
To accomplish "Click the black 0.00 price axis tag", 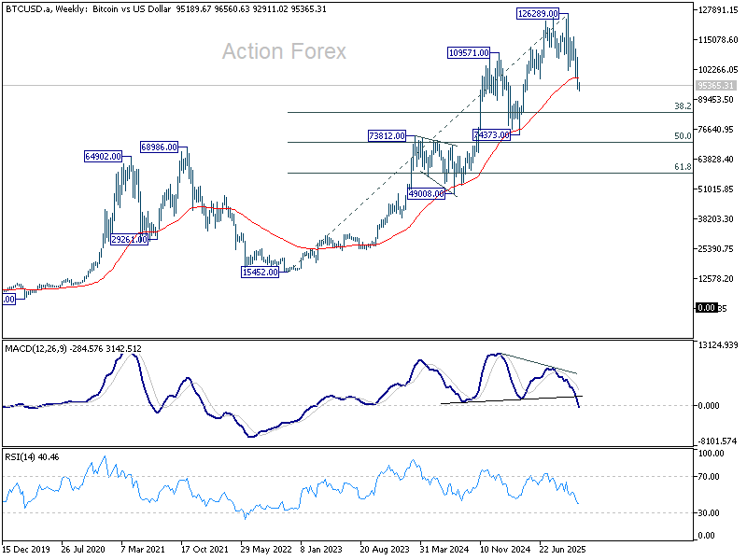I will click(x=706, y=308).
